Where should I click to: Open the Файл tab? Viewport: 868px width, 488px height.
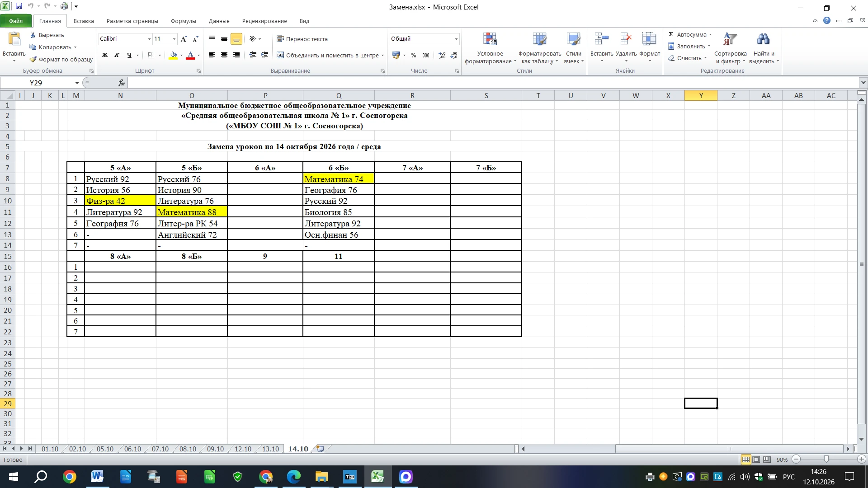[x=16, y=21]
